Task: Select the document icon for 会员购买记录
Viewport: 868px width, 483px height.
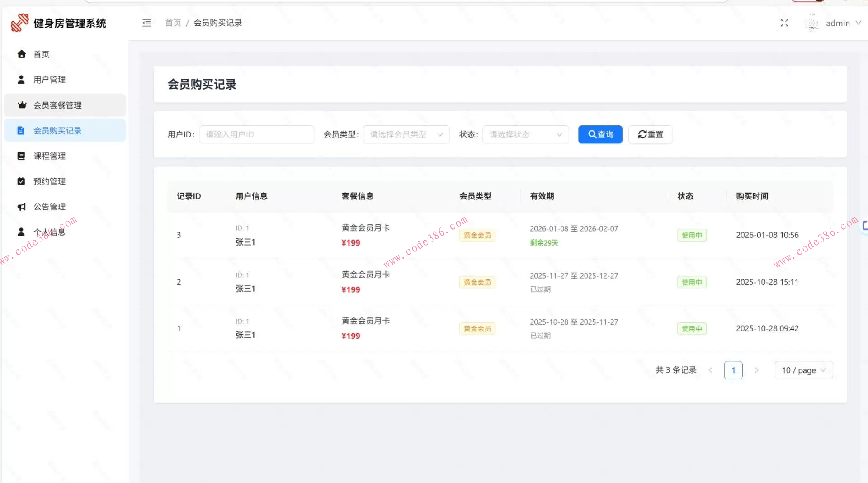Action: (21, 130)
